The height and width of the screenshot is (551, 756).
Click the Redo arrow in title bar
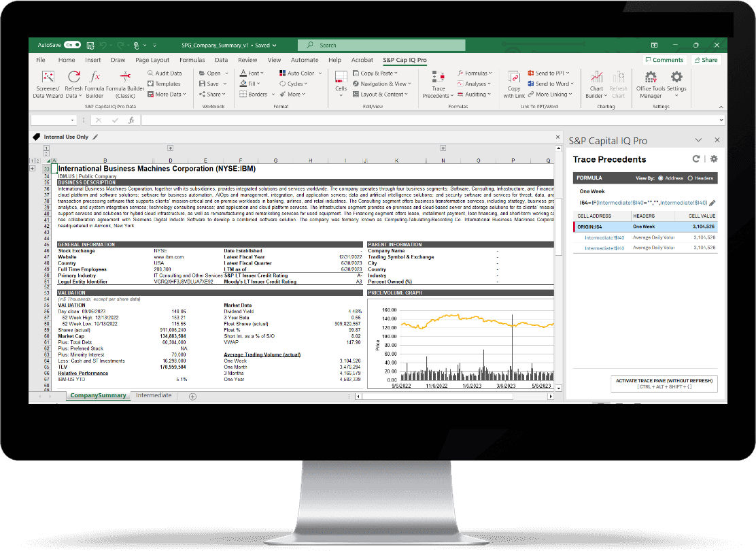(x=120, y=46)
